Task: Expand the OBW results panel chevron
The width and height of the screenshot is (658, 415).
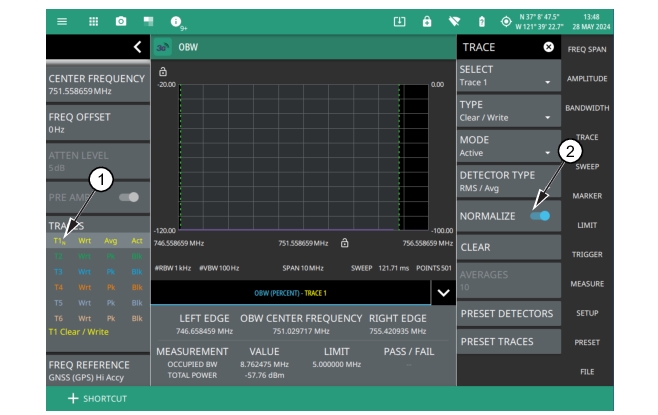Action: [x=441, y=292]
